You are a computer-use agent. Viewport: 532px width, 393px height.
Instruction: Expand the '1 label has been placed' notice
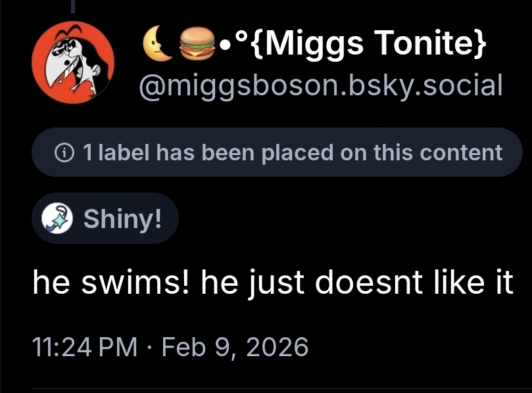click(x=277, y=152)
